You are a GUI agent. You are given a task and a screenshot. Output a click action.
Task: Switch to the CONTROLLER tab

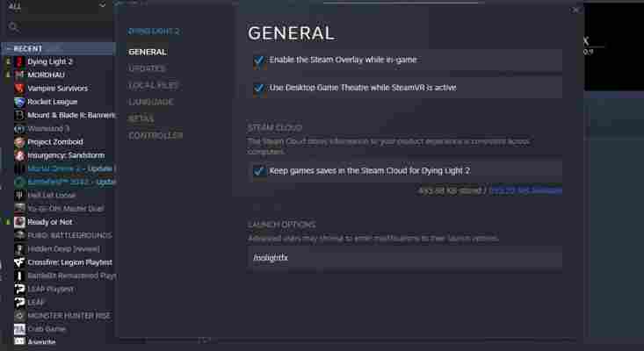(x=156, y=135)
